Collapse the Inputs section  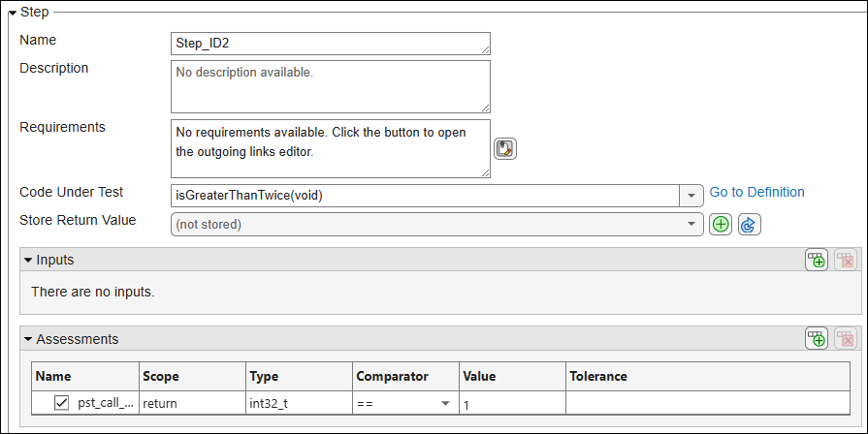pos(28,260)
